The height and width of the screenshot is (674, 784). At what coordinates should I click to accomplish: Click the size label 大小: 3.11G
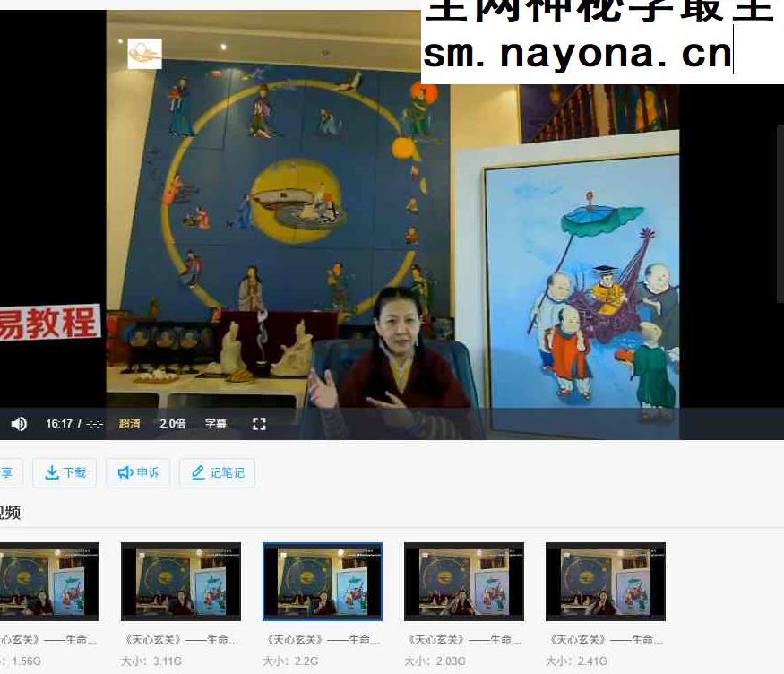151,661
